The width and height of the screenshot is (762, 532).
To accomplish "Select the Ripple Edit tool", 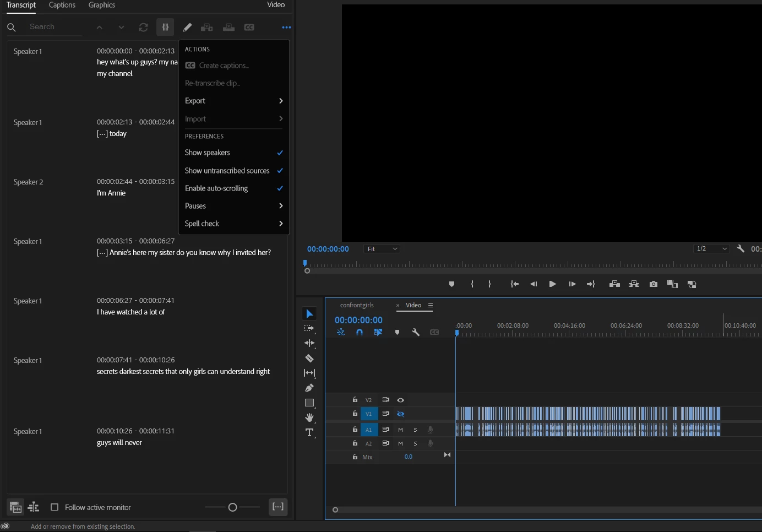I will point(309,343).
